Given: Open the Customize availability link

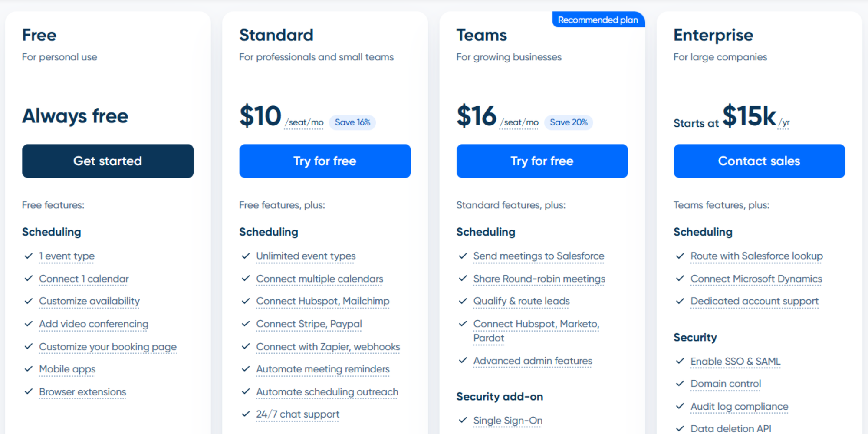Looking at the screenshot, I should (89, 301).
